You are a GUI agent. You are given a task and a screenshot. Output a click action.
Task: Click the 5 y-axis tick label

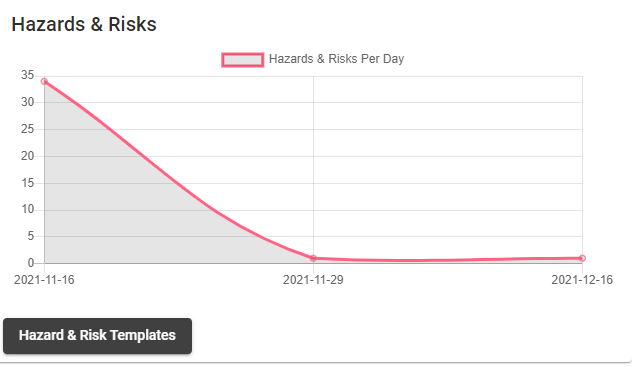pyautogui.click(x=31, y=236)
